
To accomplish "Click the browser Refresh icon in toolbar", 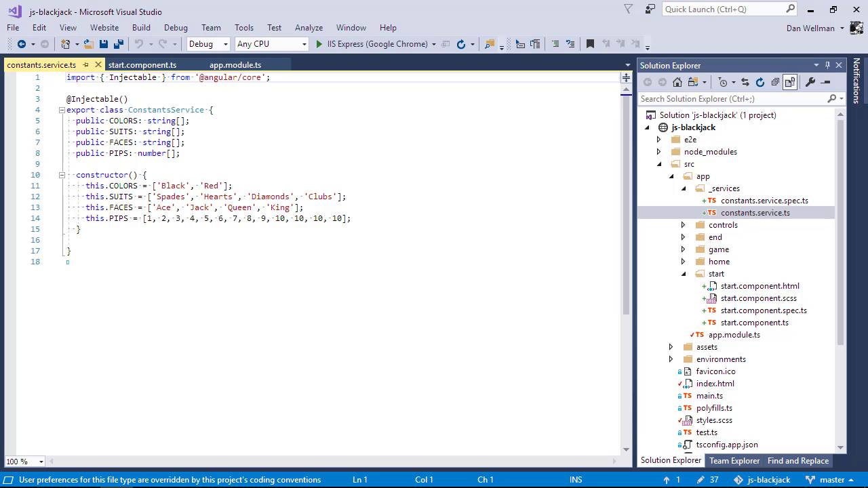I will point(461,44).
